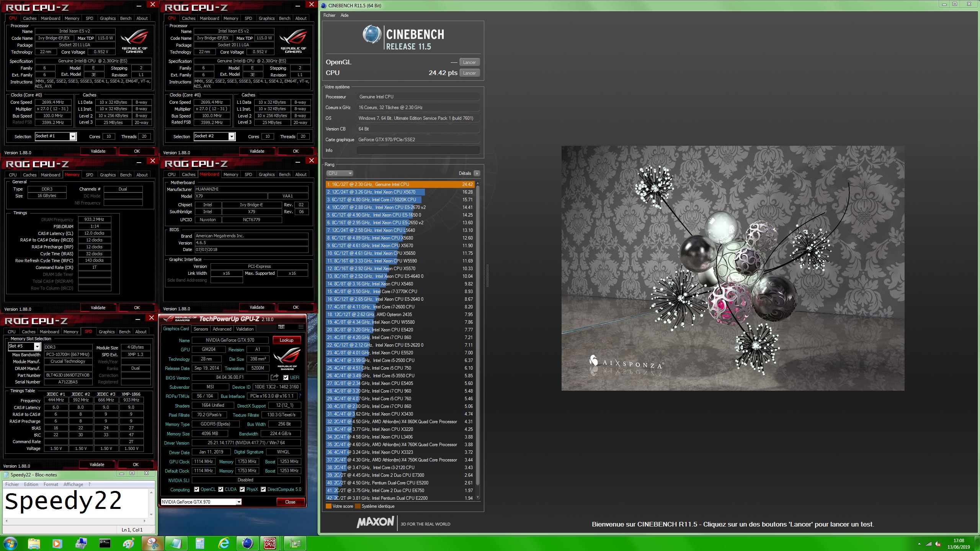The height and width of the screenshot is (551, 980).
Task: Click the MAXON logo in Cinebench
Action: (x=375, y=522)
